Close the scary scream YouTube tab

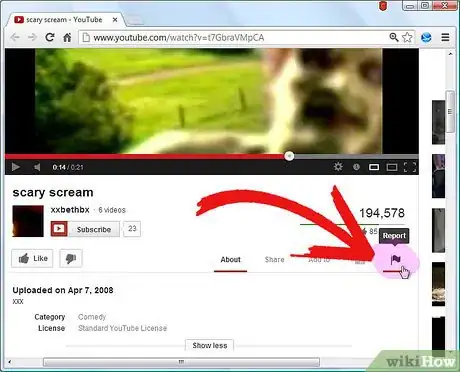tap(115, 20)
